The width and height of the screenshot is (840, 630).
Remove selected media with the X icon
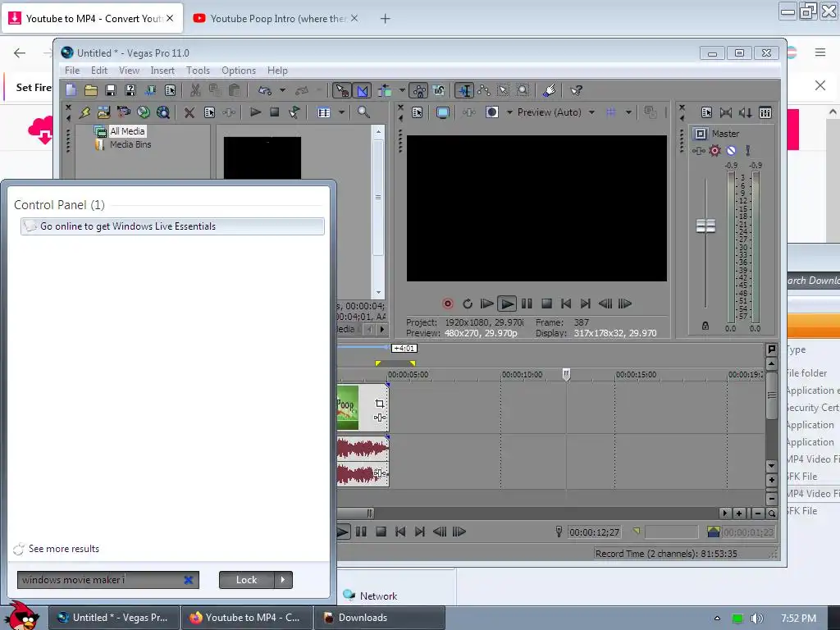point(189,112)
